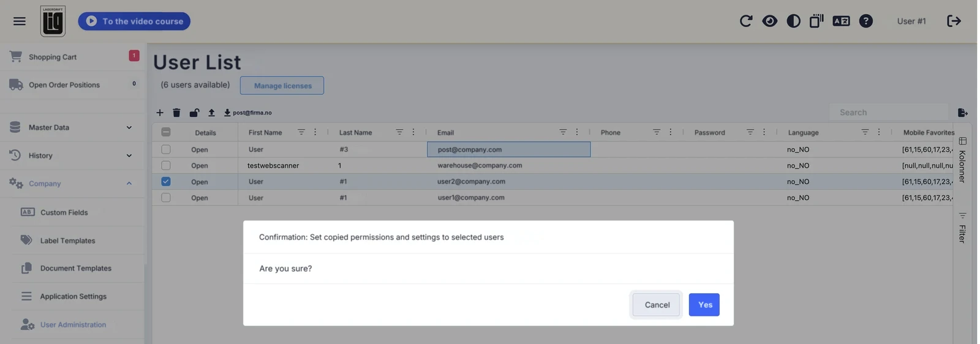
Task: Toggle the contrast theme icon
Action: pos(793,21)
